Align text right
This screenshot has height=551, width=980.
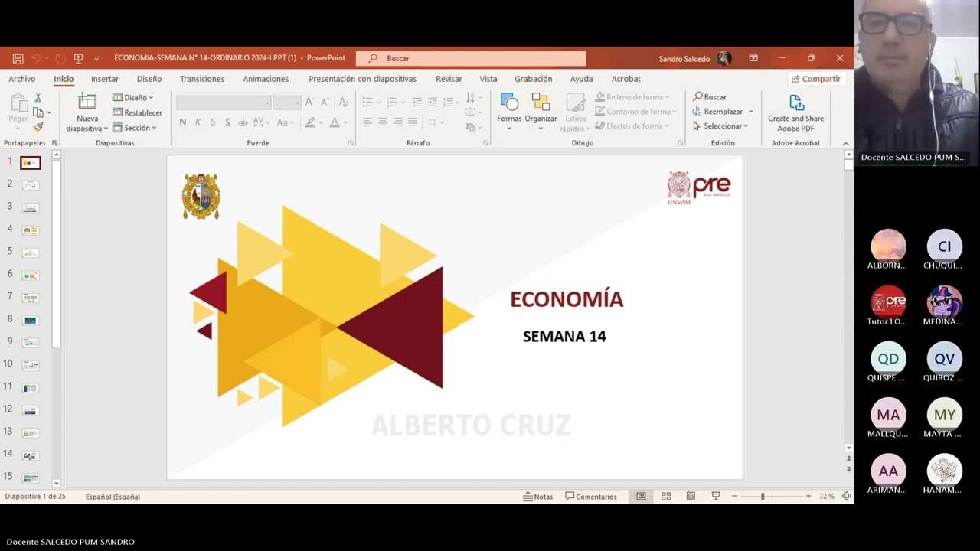click(x=397, y=122)
